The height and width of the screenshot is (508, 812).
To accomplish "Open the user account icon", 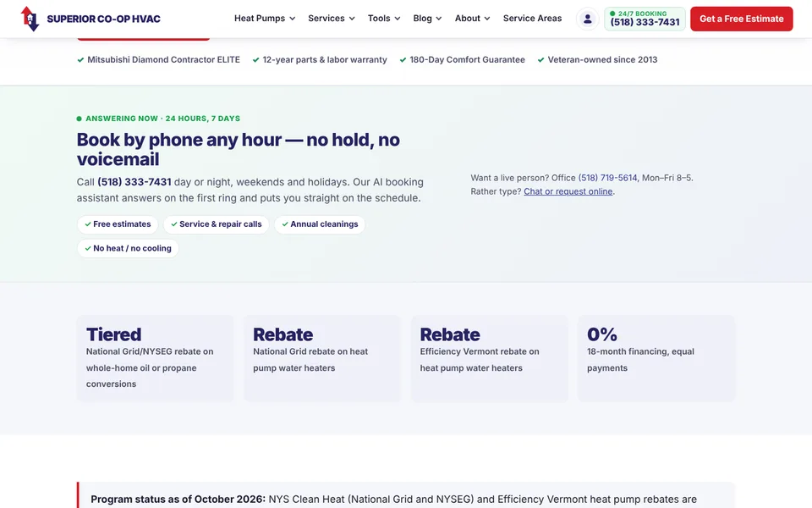I will coord(587,19).
